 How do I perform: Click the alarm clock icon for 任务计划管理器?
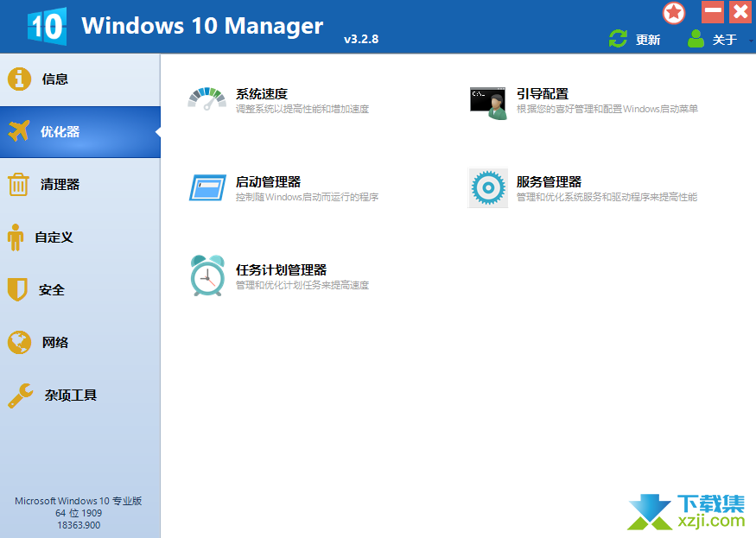point(207,275)
